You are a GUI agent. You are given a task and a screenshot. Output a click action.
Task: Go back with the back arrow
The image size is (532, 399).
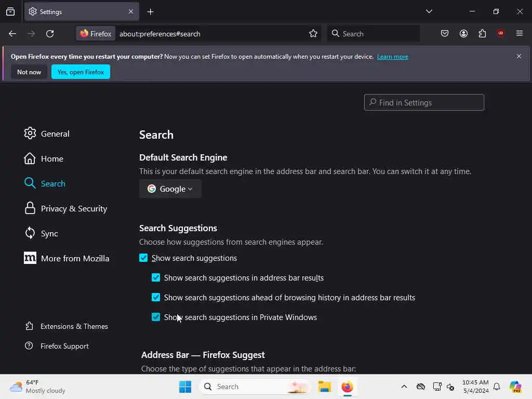pyautogui.click(x=12, y=34)
